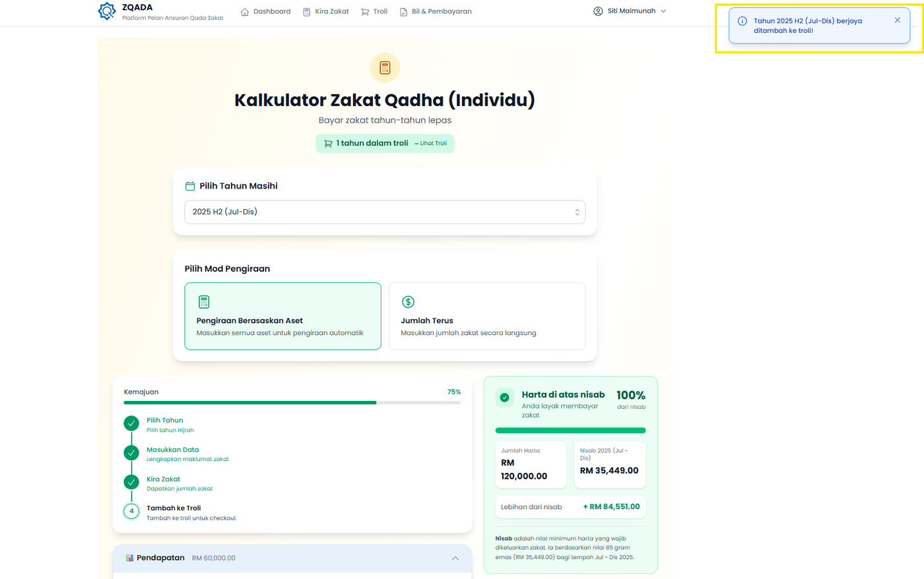Select Pengiraan Berasaskan Aset mode
This screenshot has height=579, width=924.
(282, 316)
